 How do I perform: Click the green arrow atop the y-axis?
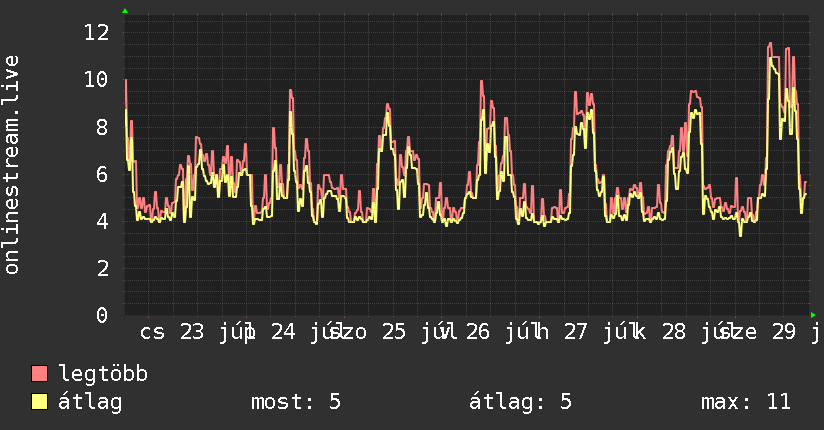(125, 11)
